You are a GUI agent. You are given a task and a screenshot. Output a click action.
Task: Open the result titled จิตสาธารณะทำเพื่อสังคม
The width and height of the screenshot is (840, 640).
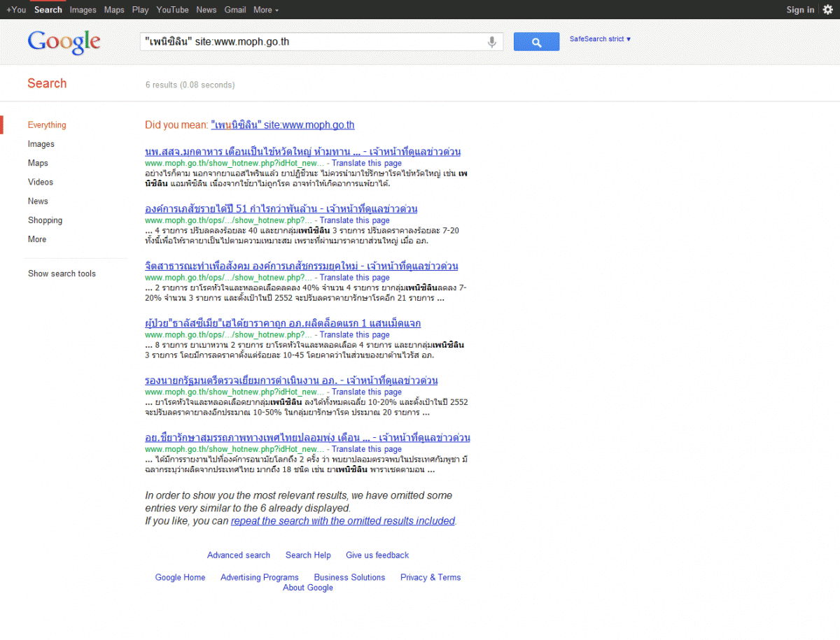[302, 266]
